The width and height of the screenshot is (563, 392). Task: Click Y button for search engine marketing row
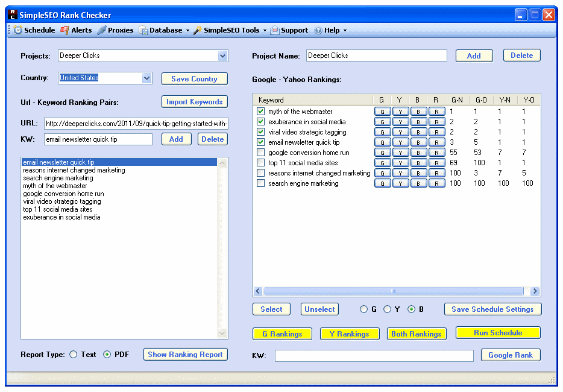tap(400, 183)
